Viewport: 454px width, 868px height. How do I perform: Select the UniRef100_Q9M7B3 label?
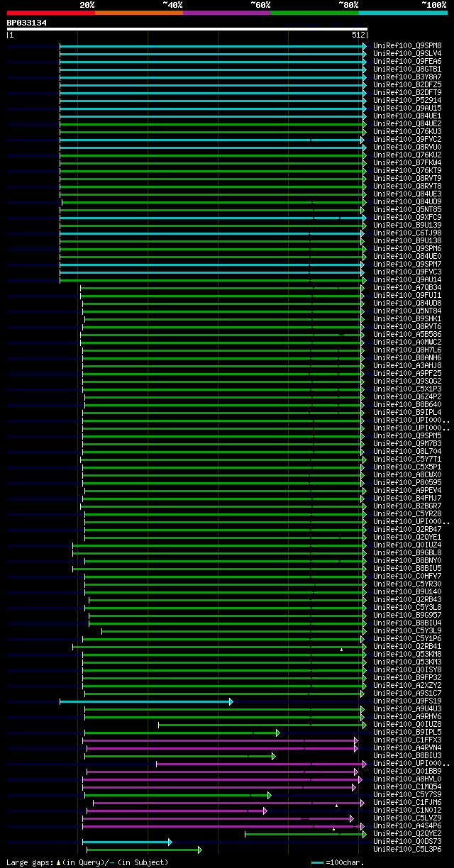[x=407, y=443]
